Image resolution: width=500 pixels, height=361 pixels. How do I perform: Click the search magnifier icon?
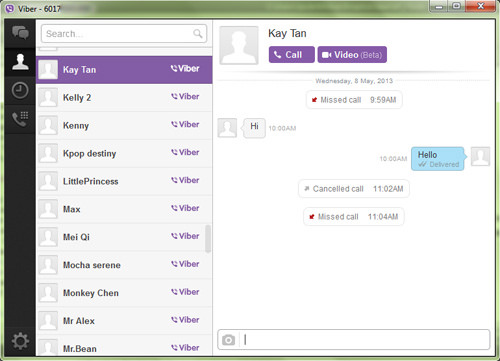198,33
